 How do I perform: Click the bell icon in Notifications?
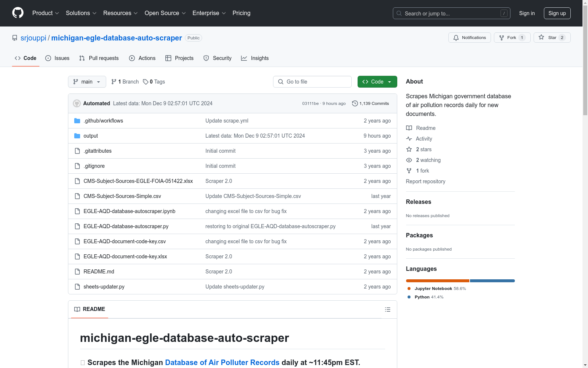(x=456, y=38)
